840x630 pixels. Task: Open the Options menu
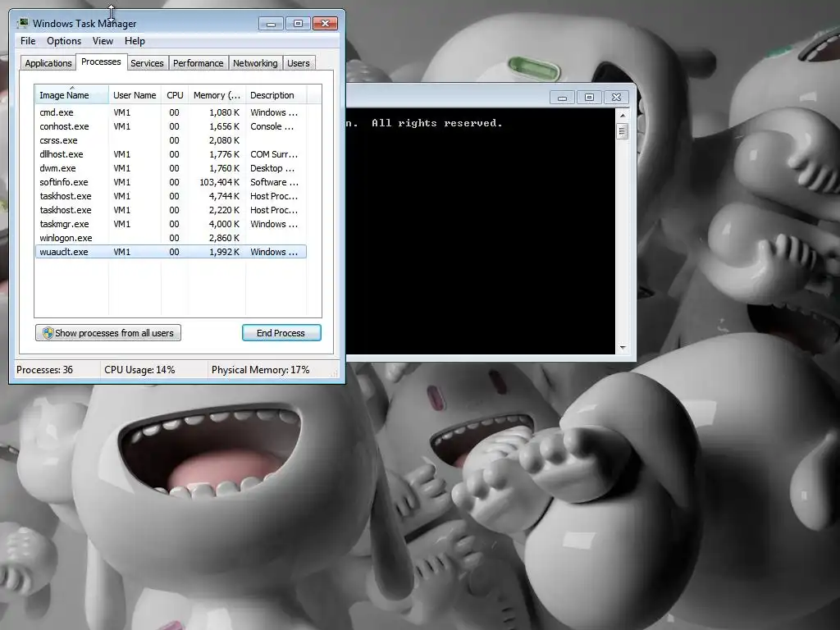(64, 41)
